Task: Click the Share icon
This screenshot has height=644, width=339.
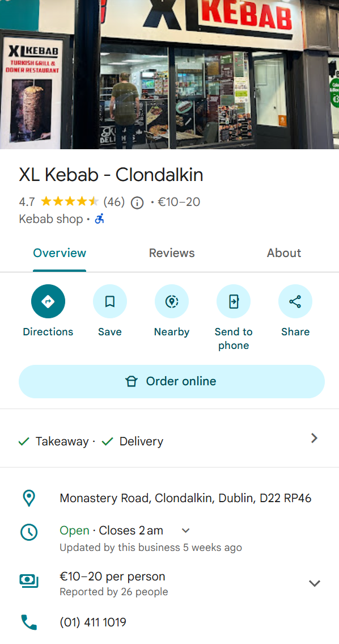Action: click(295, 301)
